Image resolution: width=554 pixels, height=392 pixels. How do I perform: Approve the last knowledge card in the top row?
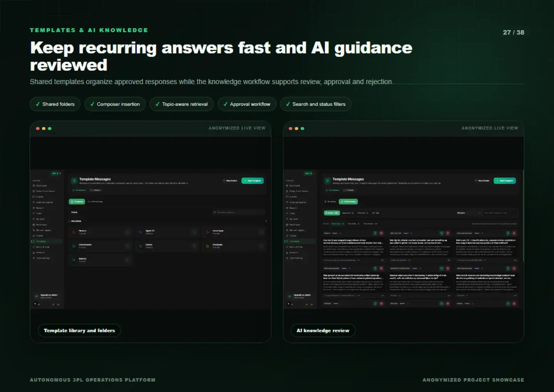(x=508, y=233)
